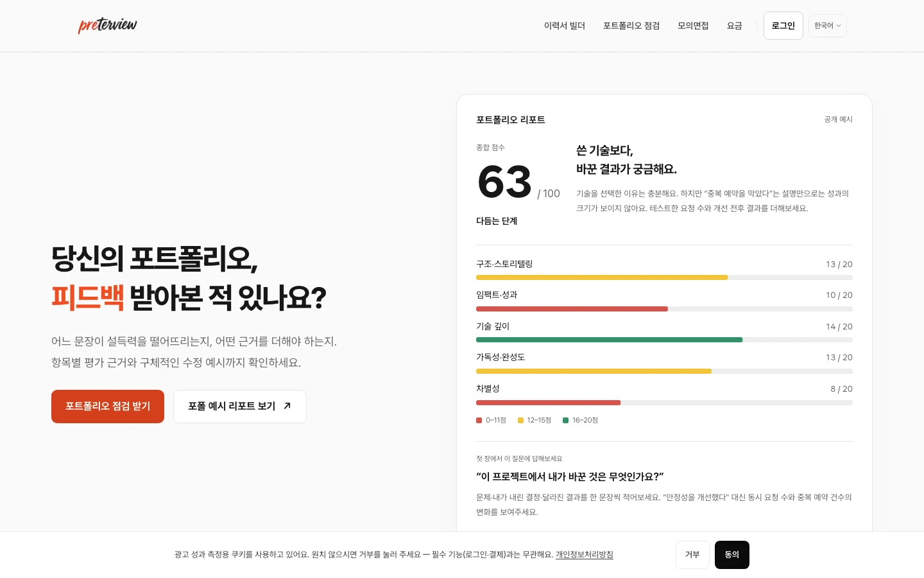
Task: Click the 공개 예시 label
Action: click(x=839, y=119)
